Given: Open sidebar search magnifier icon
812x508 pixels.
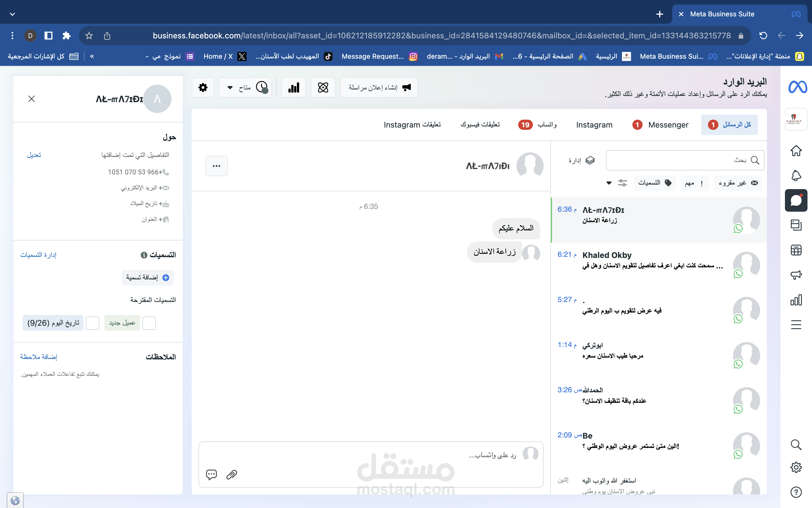Looking at the screenshot, I should [796, 444].
